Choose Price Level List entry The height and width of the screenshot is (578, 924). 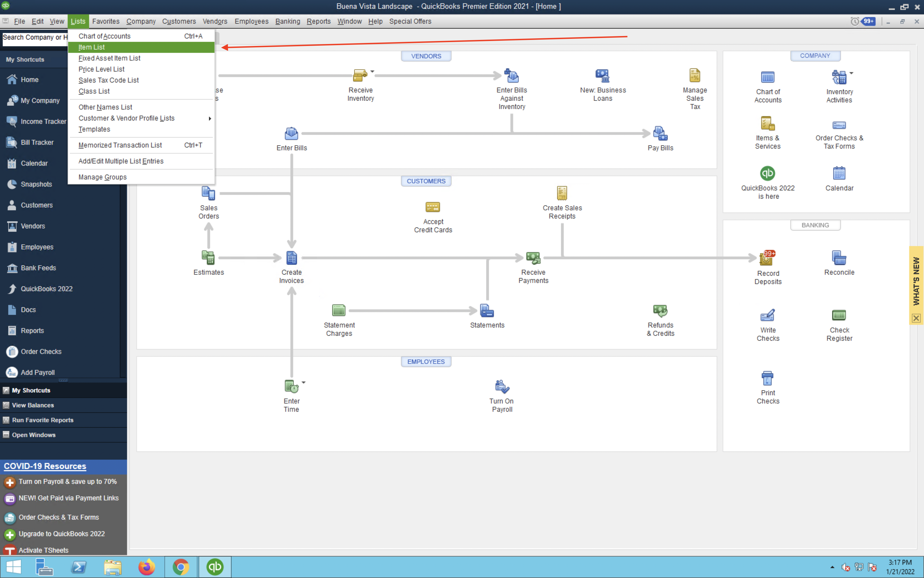[141, 69]
